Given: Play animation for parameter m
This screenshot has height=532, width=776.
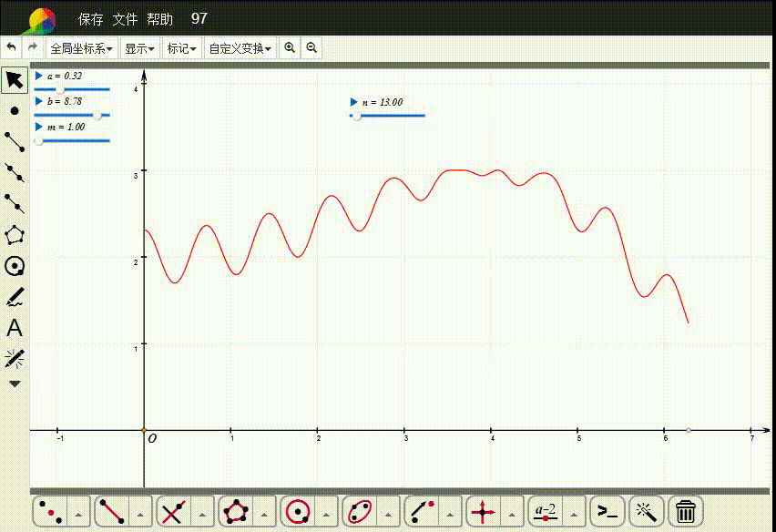Looking at the screenshot, I should tap(38, 127).
